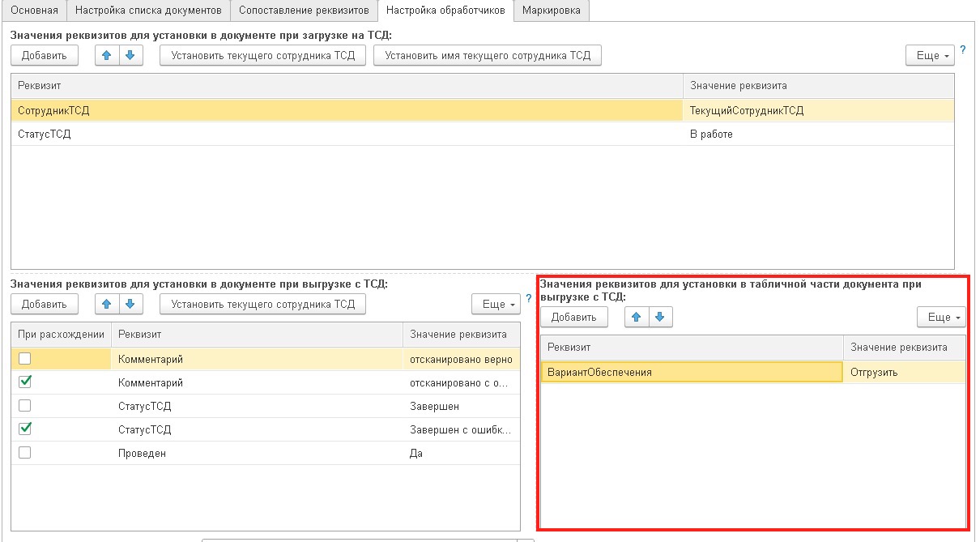Click 'Установить имя текущего сотрудника ТСД' button
This screenshot has height=542, width=980.
pos(488,55)
